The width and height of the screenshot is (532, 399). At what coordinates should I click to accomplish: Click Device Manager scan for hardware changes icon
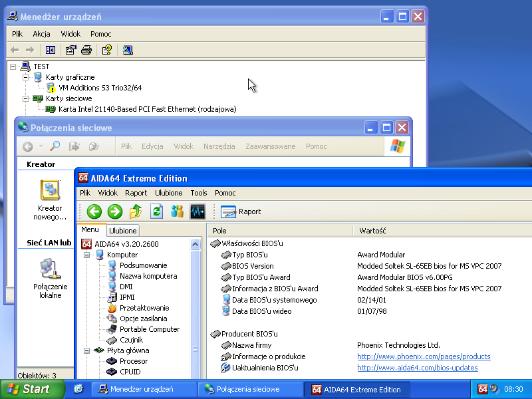[128, 51]
